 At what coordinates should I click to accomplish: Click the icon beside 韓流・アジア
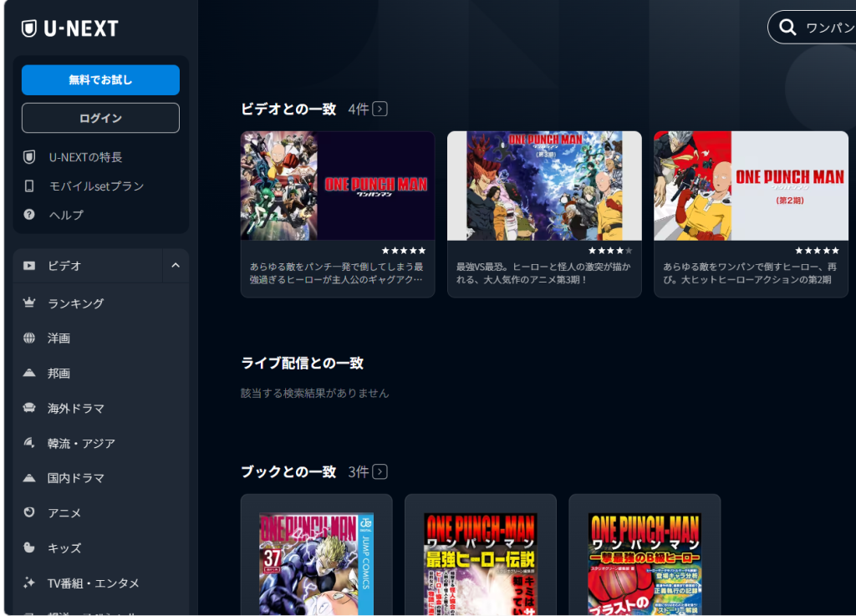[x=29, y=442]
